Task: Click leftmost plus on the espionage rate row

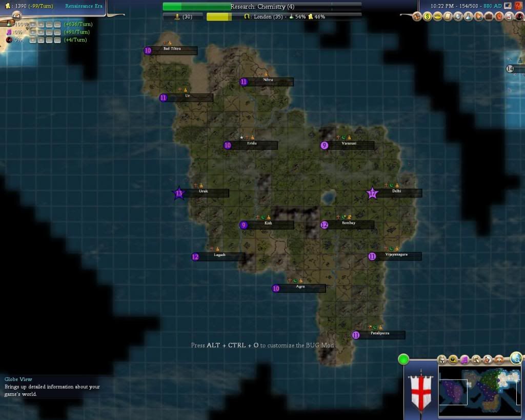Action: pyautogui.click(x=33, y=40)
